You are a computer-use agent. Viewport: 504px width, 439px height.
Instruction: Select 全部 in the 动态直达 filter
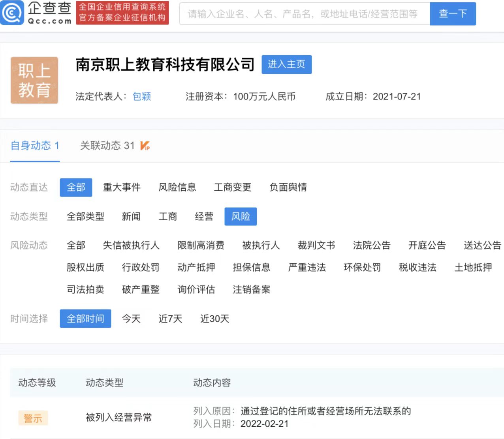click(x=76, y=188)
